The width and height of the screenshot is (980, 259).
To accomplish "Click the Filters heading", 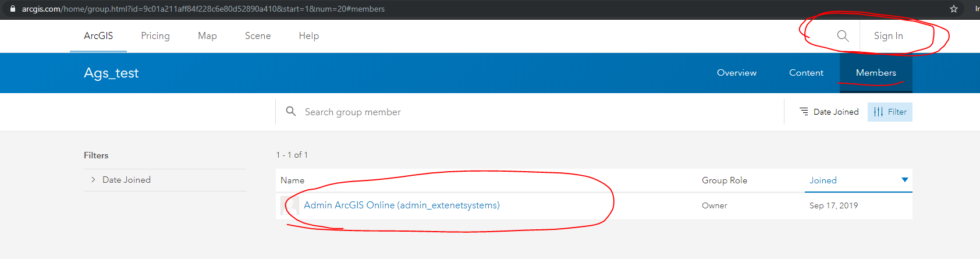I will pos(96,155).
